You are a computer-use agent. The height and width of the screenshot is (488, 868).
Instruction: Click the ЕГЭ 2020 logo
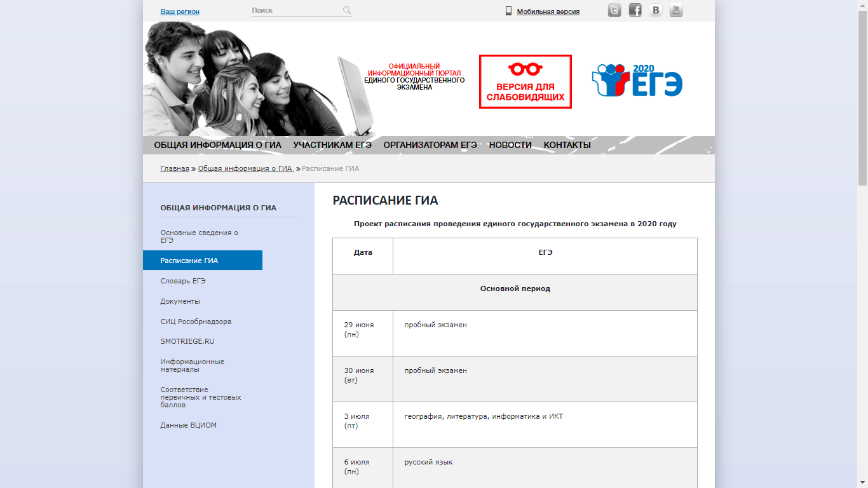pyautogui.click(x=637, y=81)
